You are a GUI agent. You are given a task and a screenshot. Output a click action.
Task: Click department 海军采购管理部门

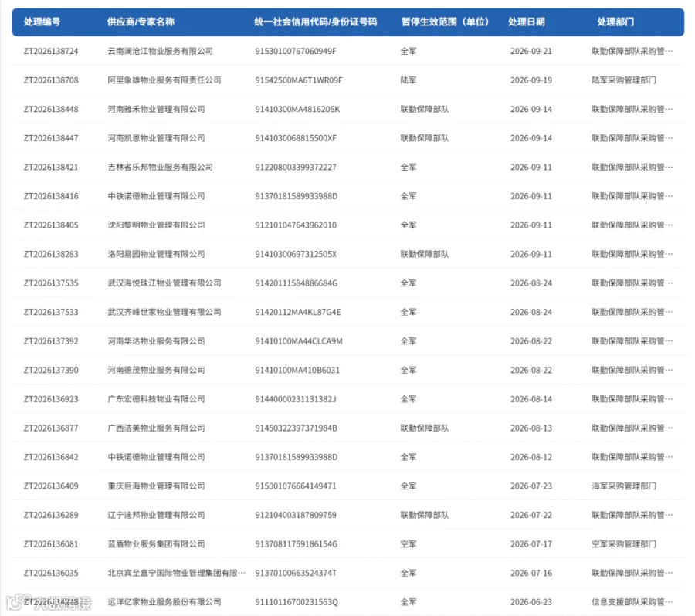point(624,486)
